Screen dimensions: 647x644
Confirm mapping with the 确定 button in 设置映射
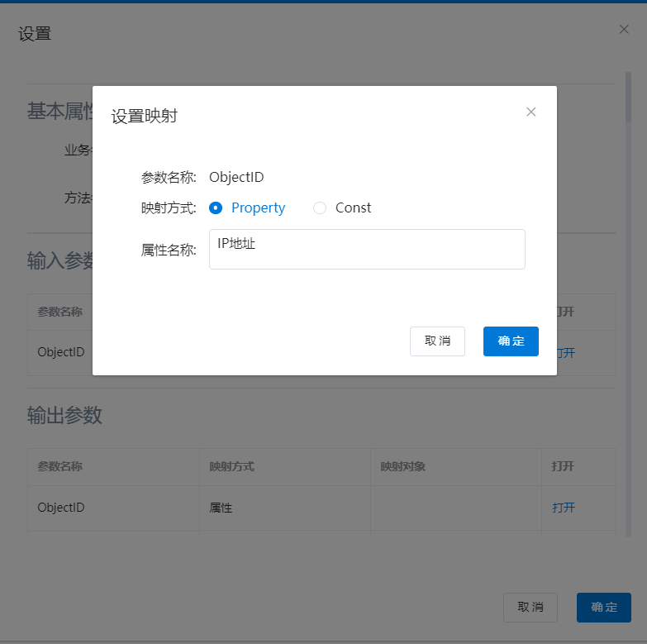point(511,341)
